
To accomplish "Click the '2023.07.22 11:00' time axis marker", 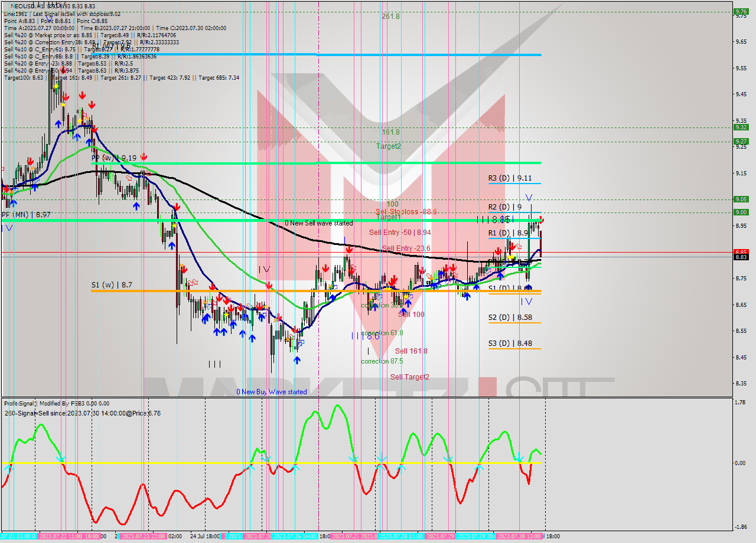I will click(x=60, y=537).
